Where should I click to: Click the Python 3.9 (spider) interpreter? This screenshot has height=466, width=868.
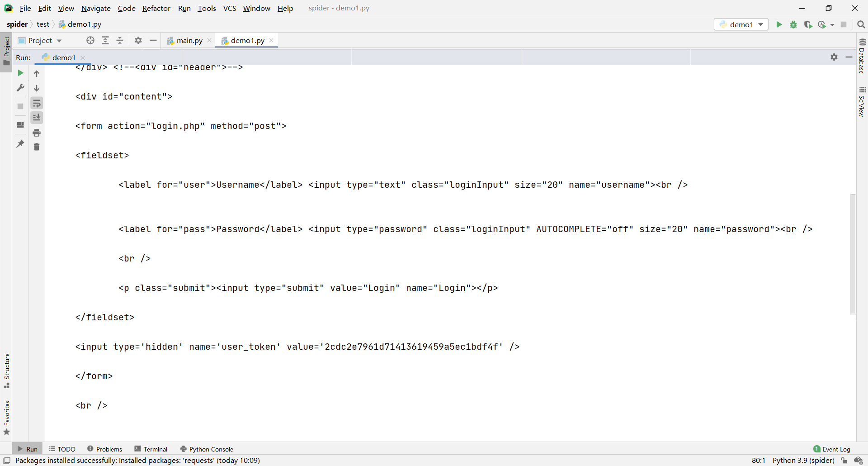[x=803, y=460]
